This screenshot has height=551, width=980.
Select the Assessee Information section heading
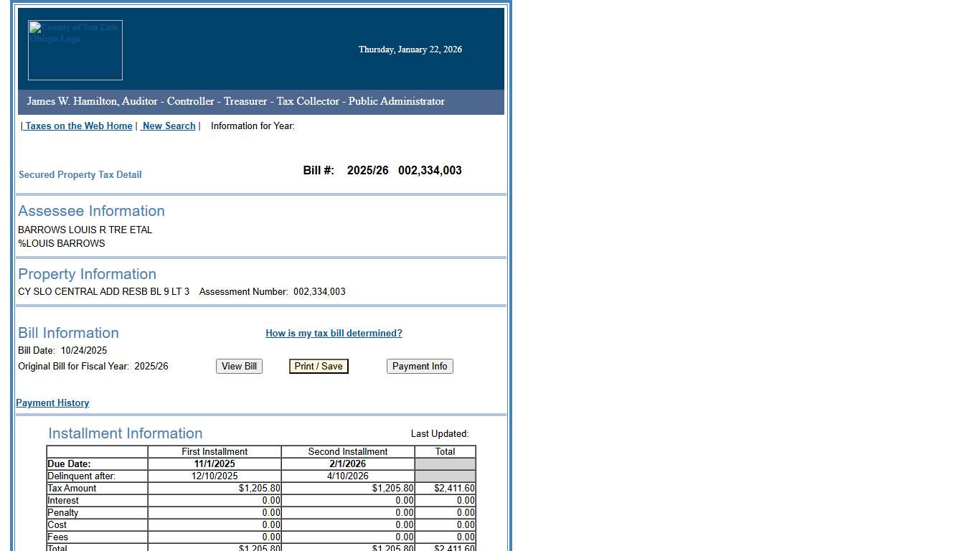click(91, 211)
